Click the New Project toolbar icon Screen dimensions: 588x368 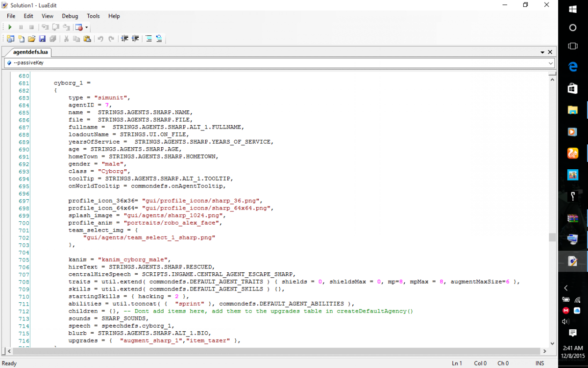tap(10, 39)
